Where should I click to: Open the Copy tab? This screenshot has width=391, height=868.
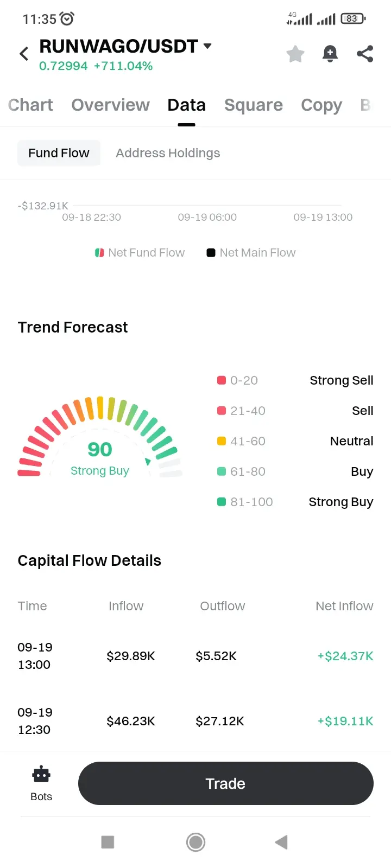pyautogui.click(x=321, y=105)
